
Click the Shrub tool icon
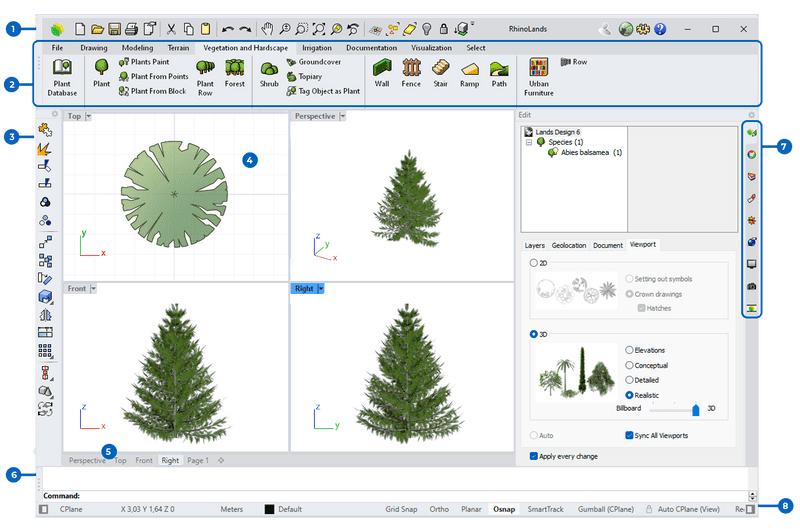tap(269, 69)
